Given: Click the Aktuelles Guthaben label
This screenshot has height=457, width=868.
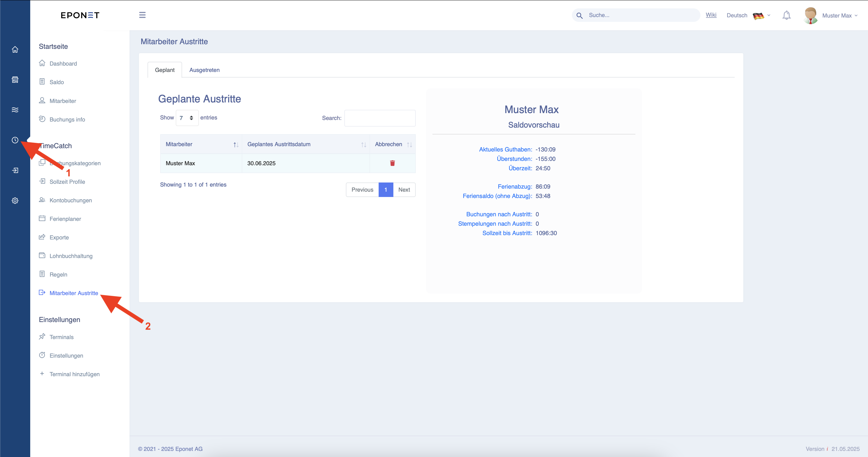Looking at the screenshot, I should pos(505,149).
